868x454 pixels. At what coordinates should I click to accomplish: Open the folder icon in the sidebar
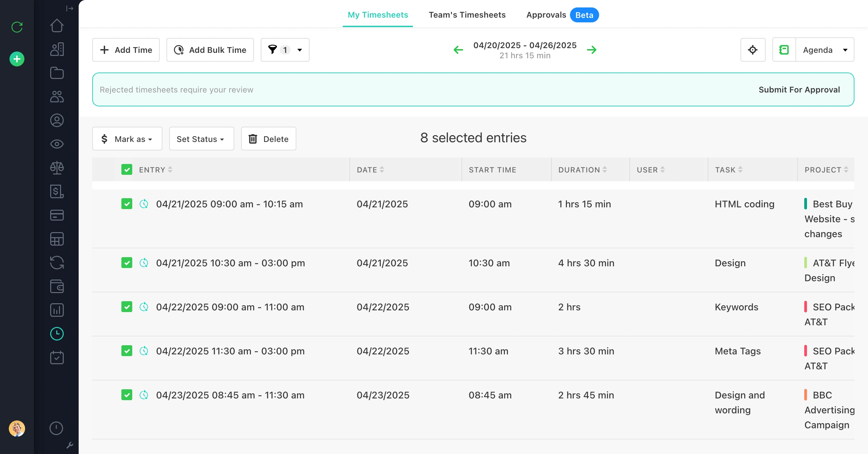click(x=57, y=73)
